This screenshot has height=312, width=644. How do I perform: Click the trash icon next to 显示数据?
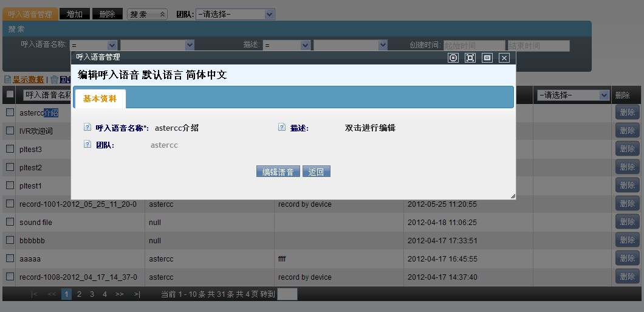pos(54,80)
